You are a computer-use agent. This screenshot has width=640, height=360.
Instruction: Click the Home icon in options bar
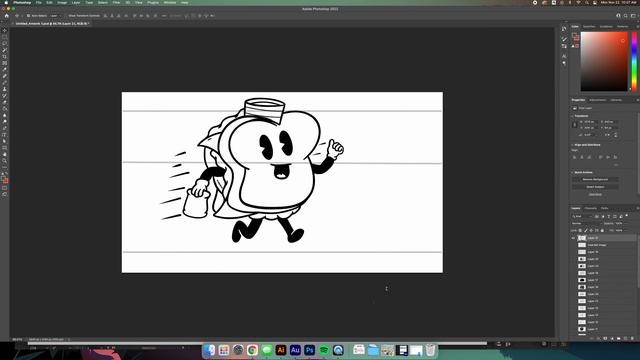coord(7,16)
